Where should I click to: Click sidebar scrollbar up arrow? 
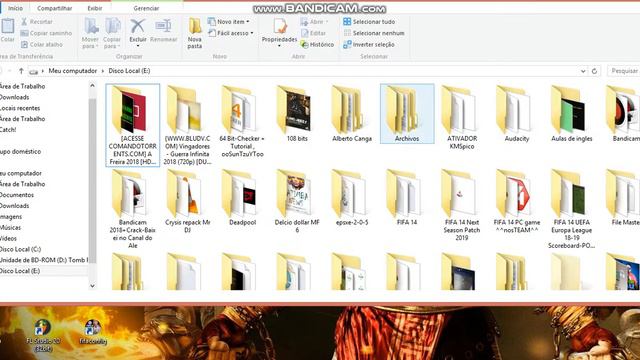[92, 86]
